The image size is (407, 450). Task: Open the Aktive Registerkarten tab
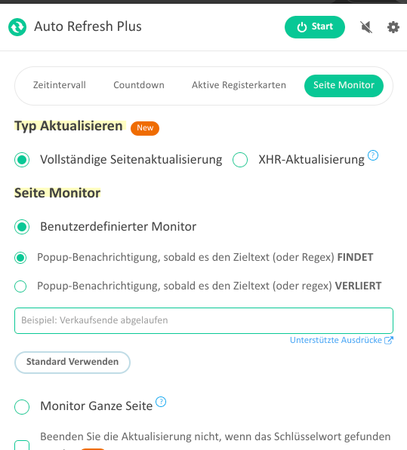239,85
